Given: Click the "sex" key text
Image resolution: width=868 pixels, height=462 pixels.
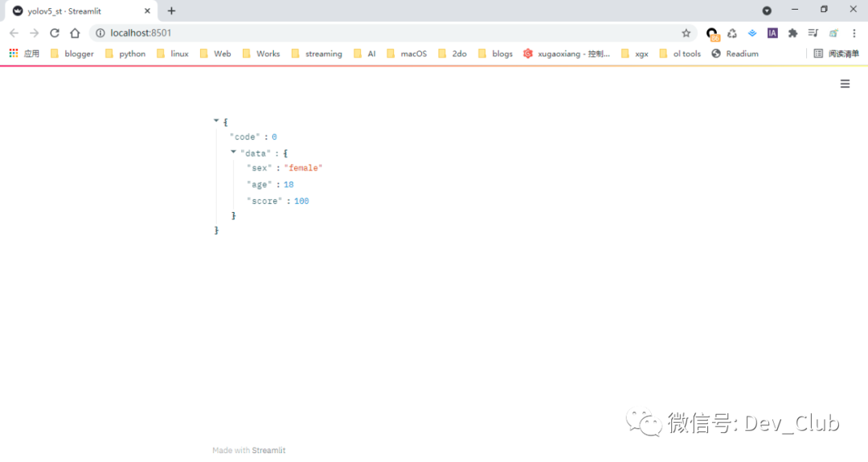Looking at the screenshot, I should click(x=259, y=168).
